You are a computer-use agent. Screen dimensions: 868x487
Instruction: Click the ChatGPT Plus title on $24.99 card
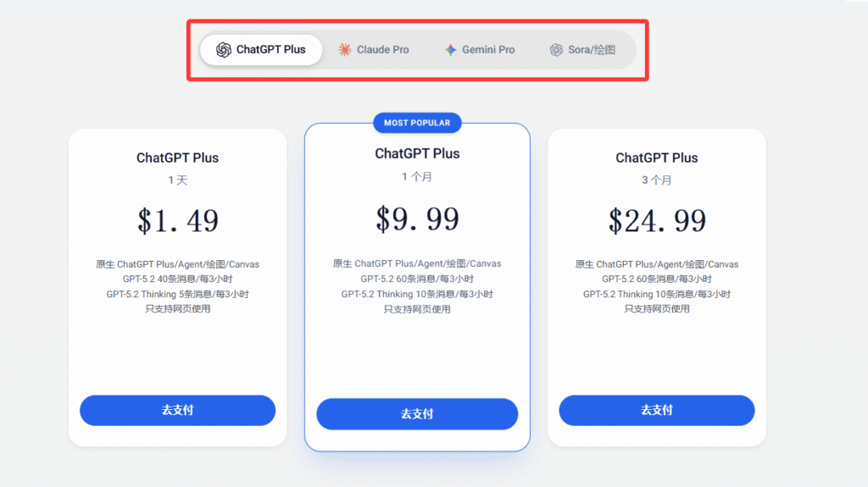tap(657, 158)
